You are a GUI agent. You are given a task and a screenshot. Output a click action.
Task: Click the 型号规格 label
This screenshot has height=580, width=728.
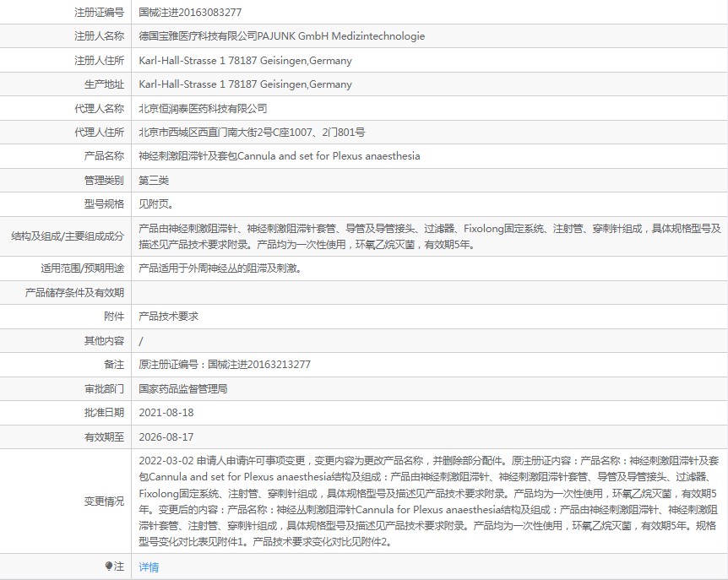point(105,204)
